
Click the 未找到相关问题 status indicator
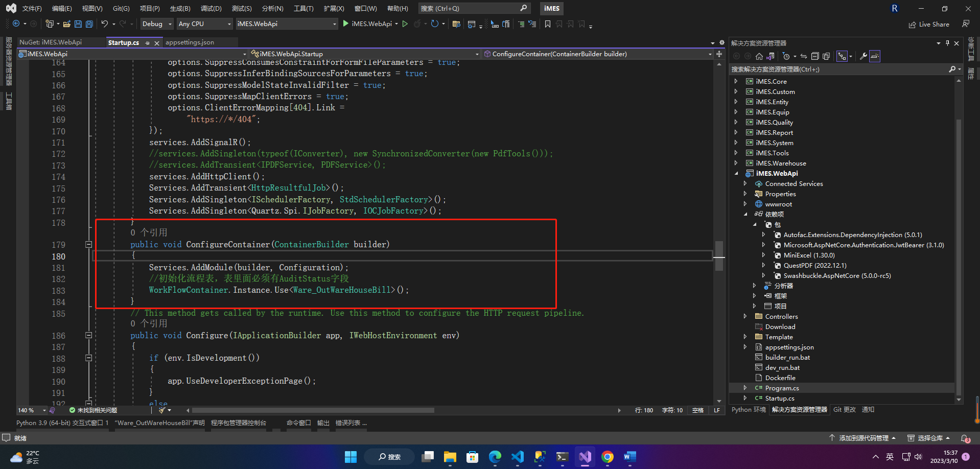(x=93, y=410)
